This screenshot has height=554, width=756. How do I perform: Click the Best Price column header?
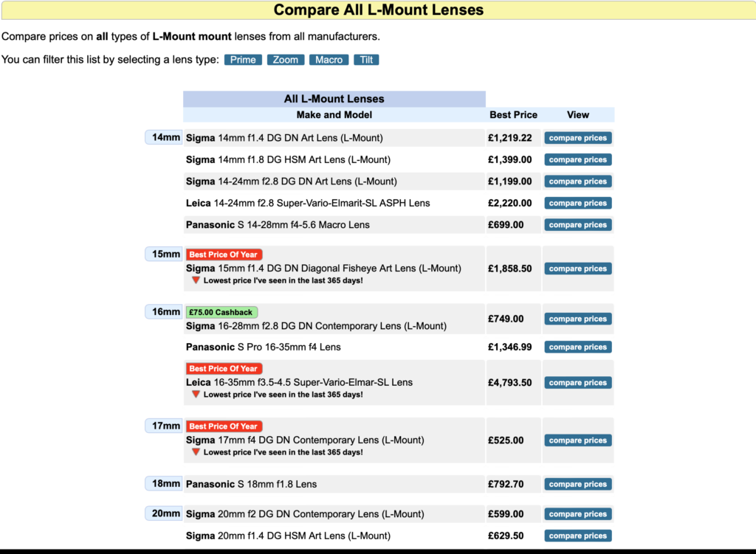point(514,114)
